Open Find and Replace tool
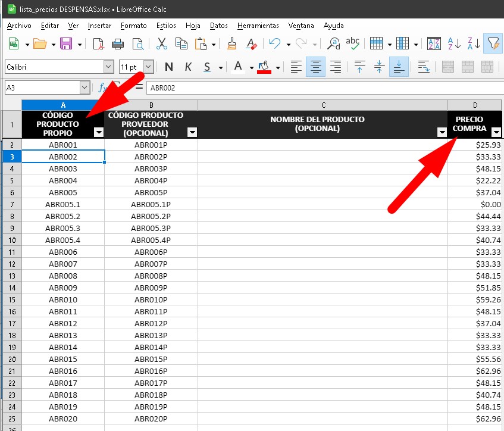Screen dimensions: 504x431 coord(334,43)
